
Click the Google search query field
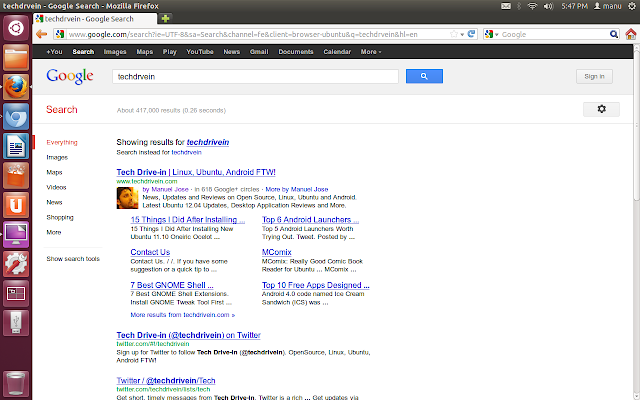255,76
